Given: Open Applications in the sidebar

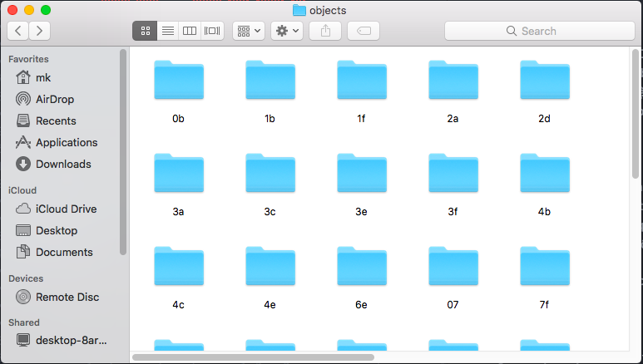Looking at the screenshot, I should point(57,143).
